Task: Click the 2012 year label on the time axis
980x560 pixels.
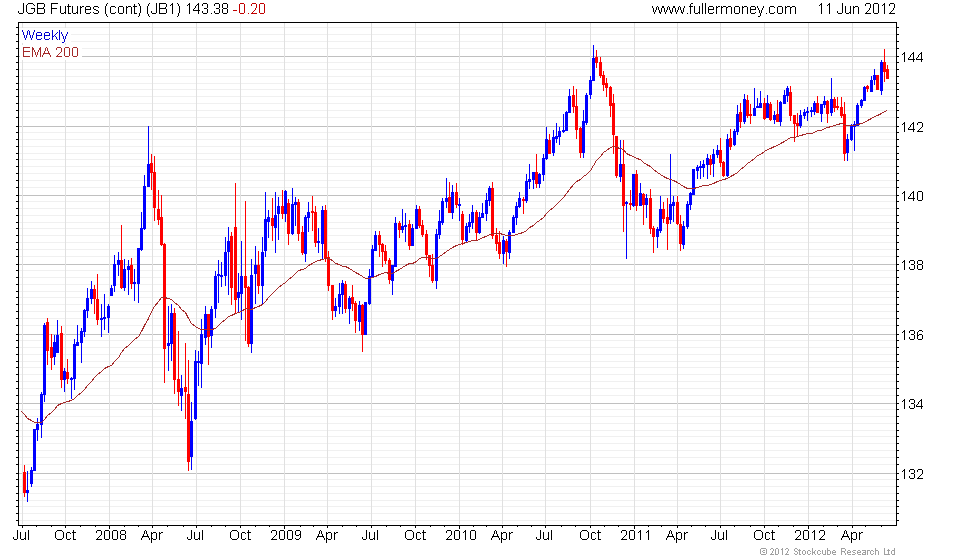Action: 809,536
